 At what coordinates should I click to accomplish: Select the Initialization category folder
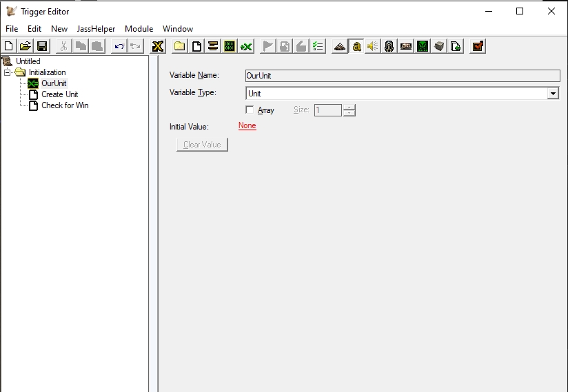47,72
